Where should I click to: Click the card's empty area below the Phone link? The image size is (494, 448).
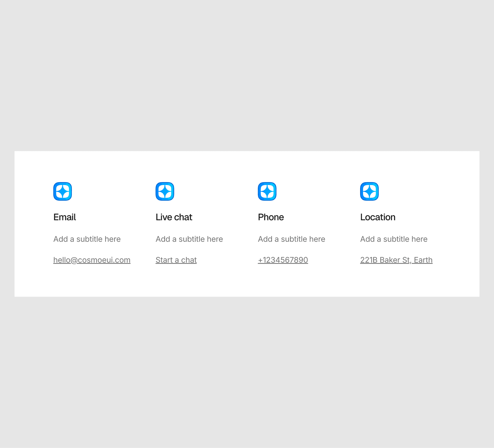tap(283, 282)
